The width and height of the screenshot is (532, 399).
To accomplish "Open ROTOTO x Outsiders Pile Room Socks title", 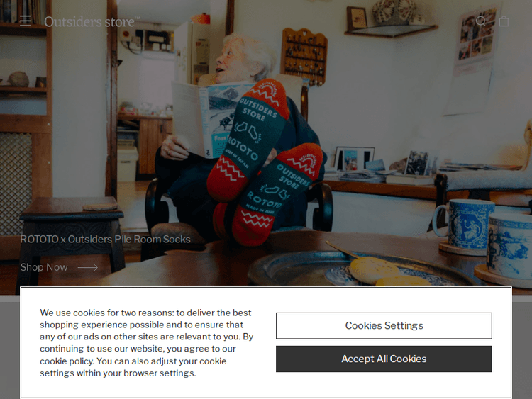I will tap(105, 240).
